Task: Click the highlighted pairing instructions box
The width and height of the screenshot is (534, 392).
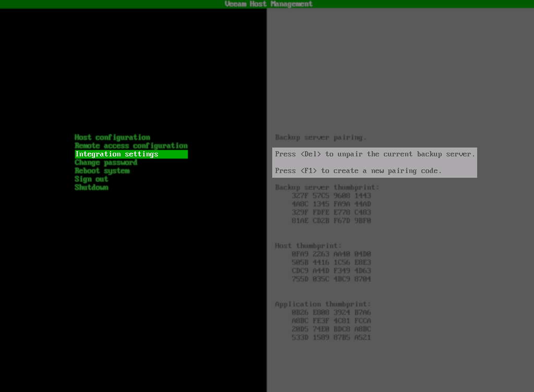Action: click(x=374, y=162)
